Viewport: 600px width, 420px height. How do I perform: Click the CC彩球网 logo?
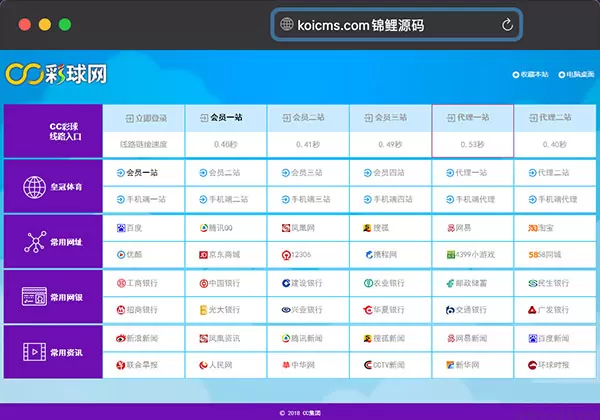(x=55, y=74)
